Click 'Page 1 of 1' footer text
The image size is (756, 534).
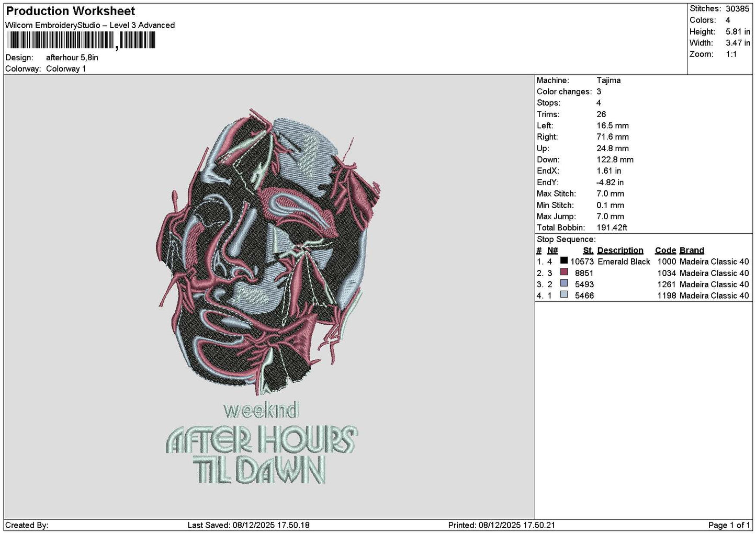coord(729,525)
